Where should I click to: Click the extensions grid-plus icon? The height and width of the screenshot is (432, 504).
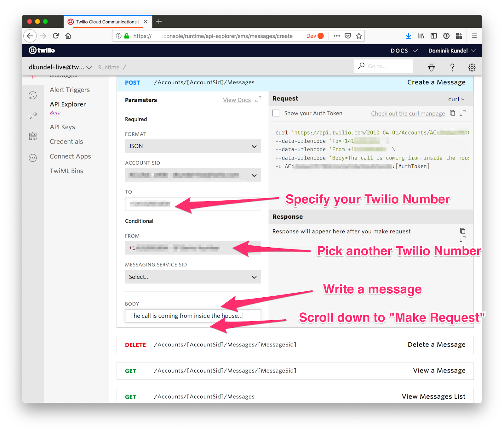coord(459,36)
